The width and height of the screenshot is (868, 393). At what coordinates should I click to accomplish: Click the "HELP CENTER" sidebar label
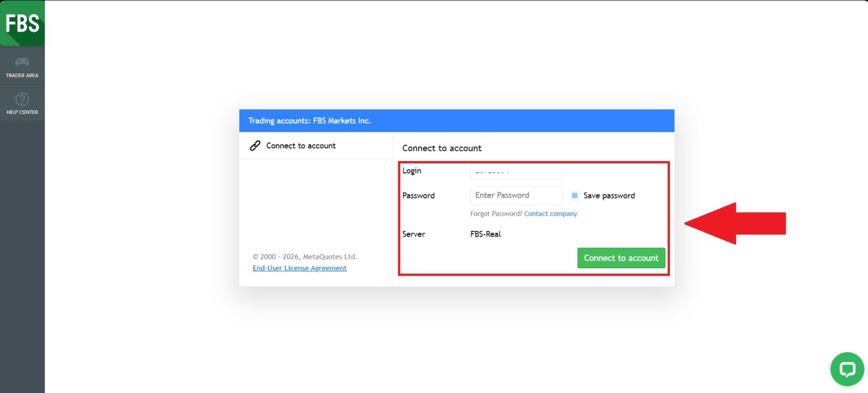pos(22,112)
